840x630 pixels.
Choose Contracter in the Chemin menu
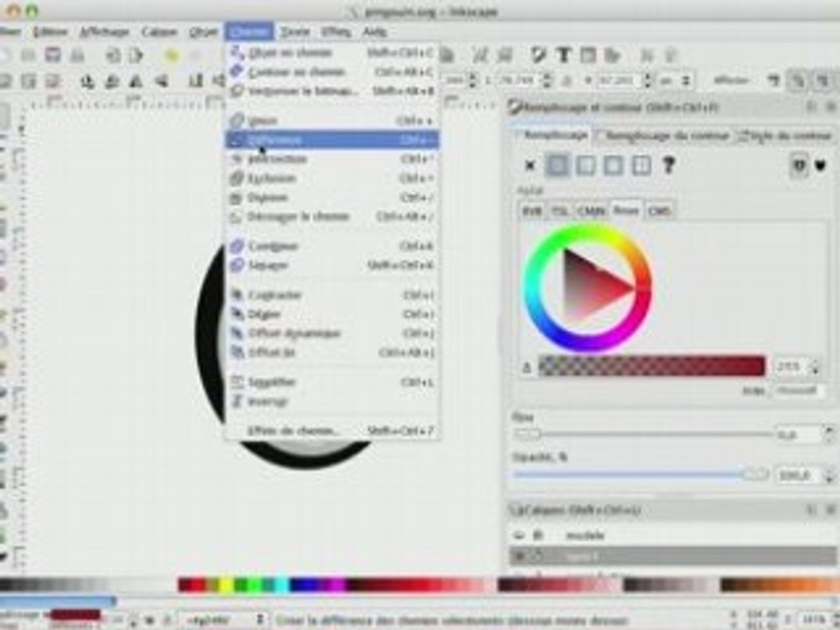(x=332, y=295)
